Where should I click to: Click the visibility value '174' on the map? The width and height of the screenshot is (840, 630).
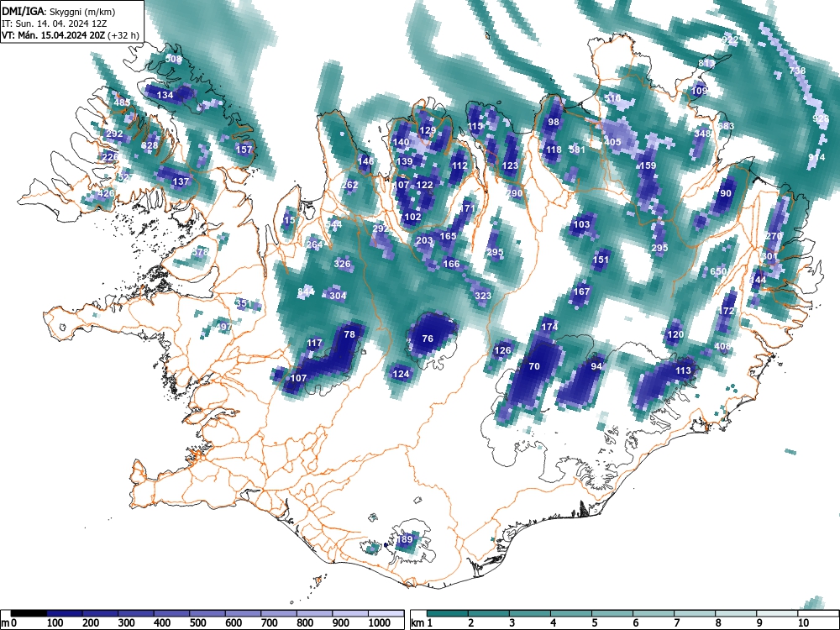549,327
